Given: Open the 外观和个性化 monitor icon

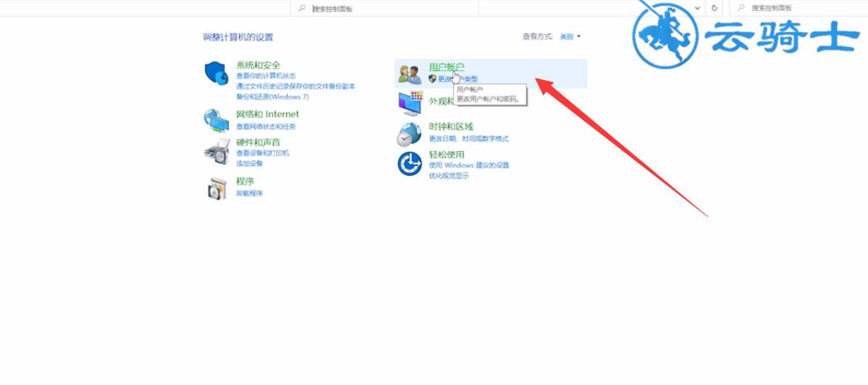Looking at the screenshot, I should point(410,104).
